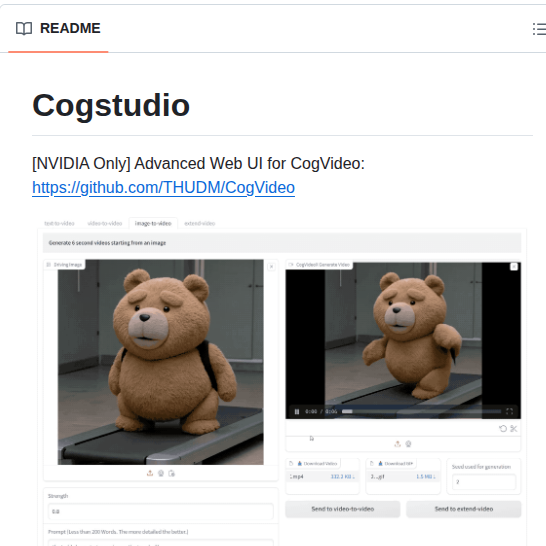Viewport: 546px width, 546px height.
Task: Click the driving image of the bear
Action: tap(161, 362)
